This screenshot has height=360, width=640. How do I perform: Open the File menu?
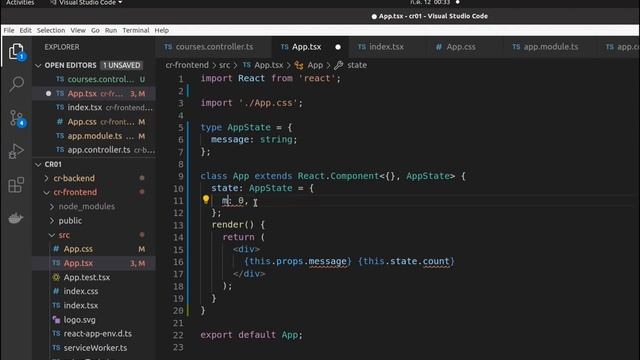pos(9,30)
